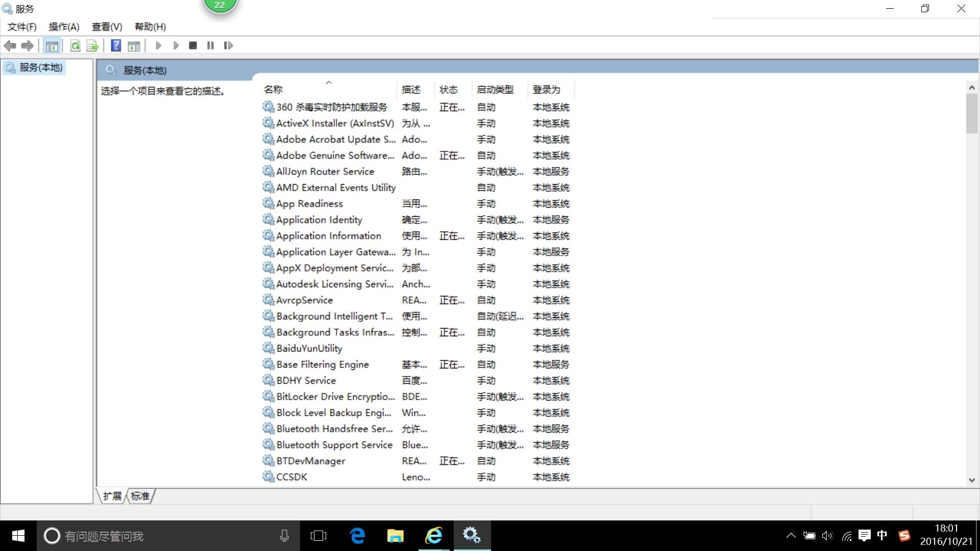Click the Restart Service icon
The image size is (980, 551).
click(x=228, y=46)
